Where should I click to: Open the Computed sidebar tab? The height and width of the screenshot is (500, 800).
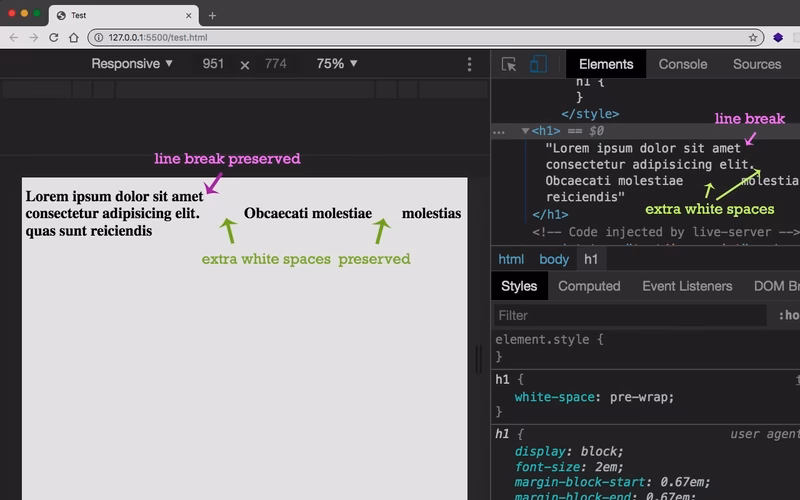[x=589, y=286]
